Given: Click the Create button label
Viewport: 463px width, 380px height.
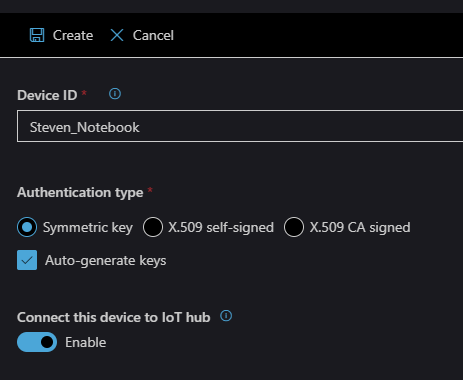Looking at the screenshot, I should point(73,35).
